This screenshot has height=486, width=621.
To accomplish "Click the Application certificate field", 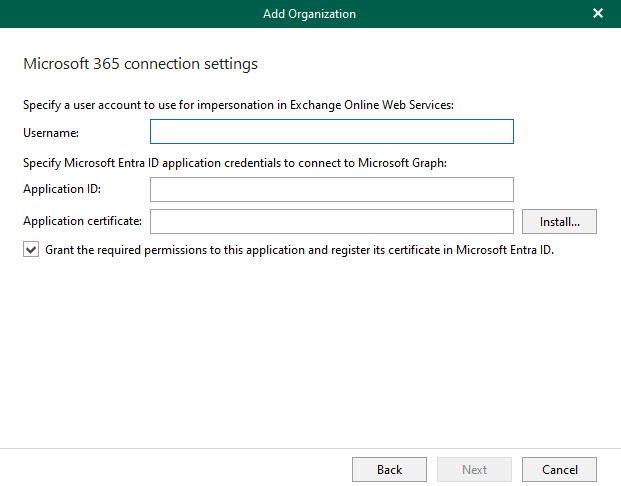I will 332,221.
